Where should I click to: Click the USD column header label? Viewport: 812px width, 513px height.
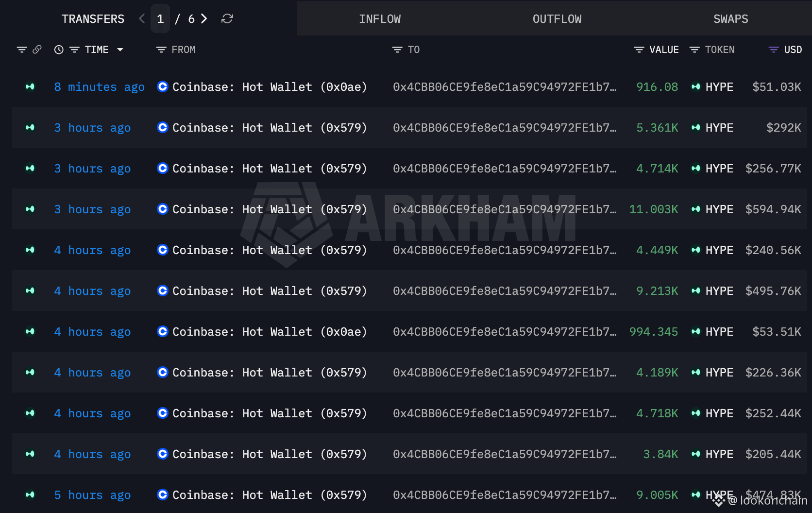point(793,50)
